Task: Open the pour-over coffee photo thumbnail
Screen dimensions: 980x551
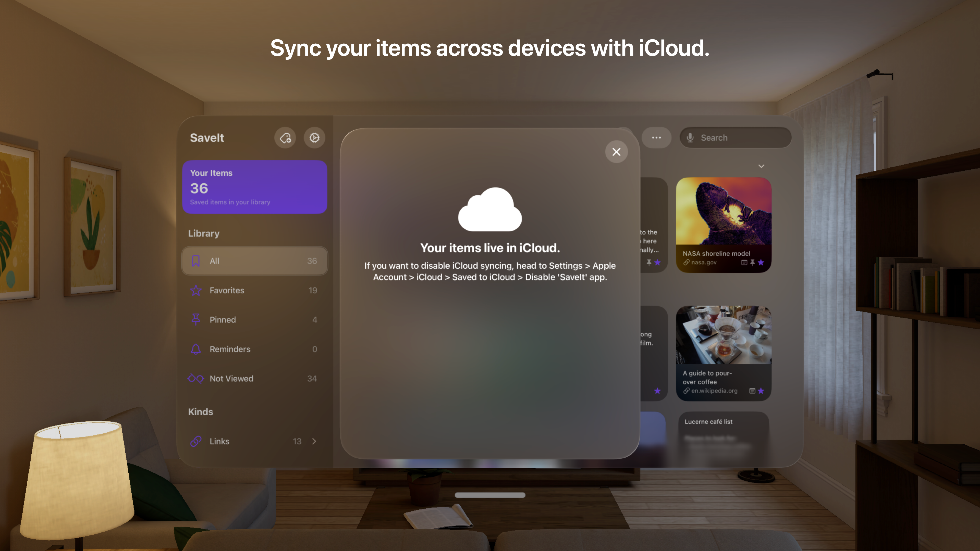Action: pyautogui.click(x=723, y=335)
